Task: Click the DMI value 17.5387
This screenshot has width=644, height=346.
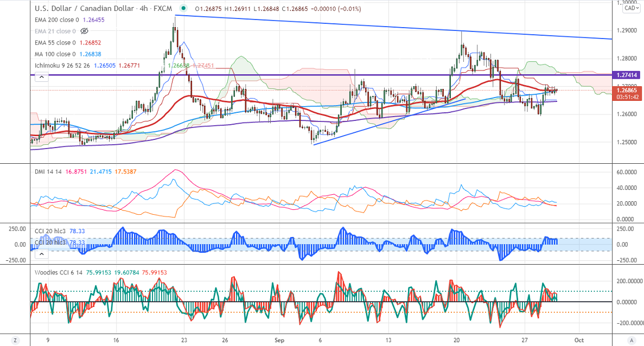Action: click(x=125, y=171)
